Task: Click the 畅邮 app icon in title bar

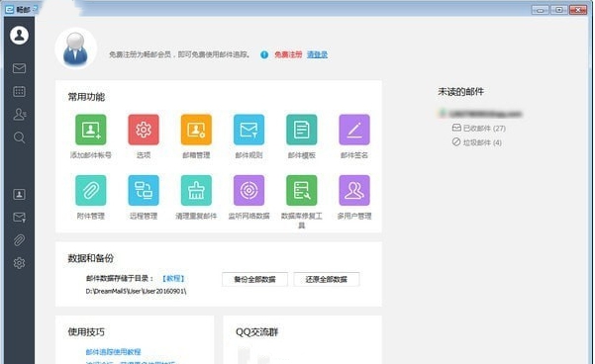Action: pyautogui.click(x=10, y=9)
